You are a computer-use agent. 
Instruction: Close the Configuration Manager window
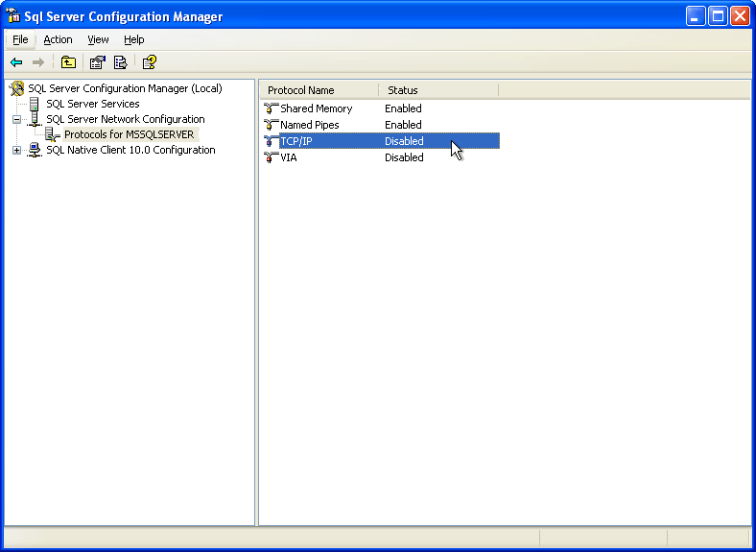point(740,16)
